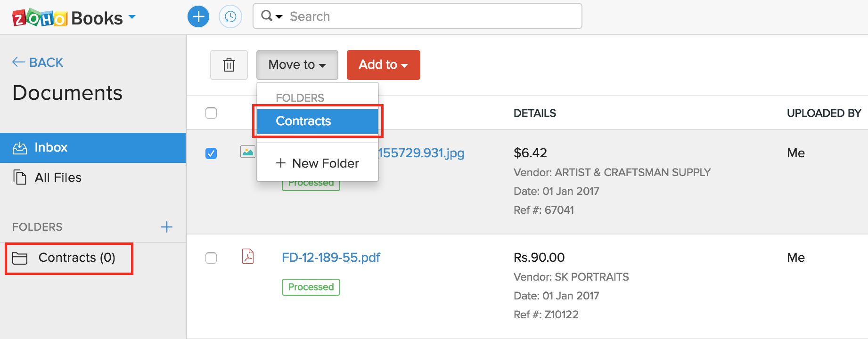
Task: Select the Inbox sidebar item icon
Action: pos(20,147)
